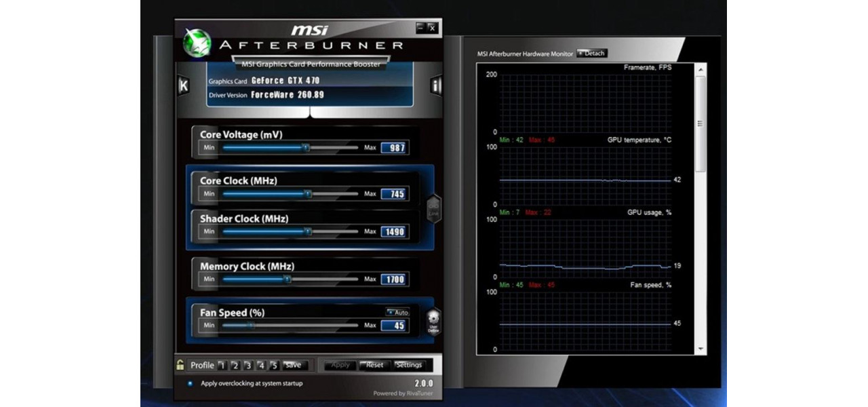The image size is (868, 407).
Task: Click the Fan Speed value field 45
Action: [x=393, y=326]
